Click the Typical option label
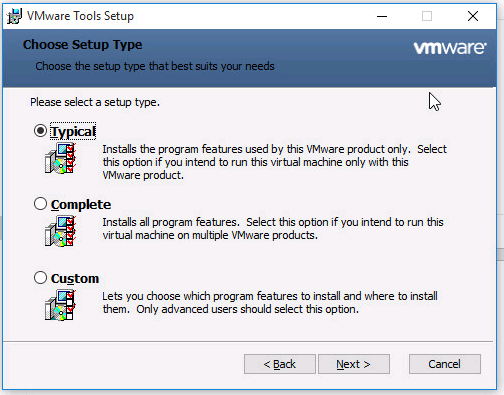This screenshot has height=395, width=504. 73,131
